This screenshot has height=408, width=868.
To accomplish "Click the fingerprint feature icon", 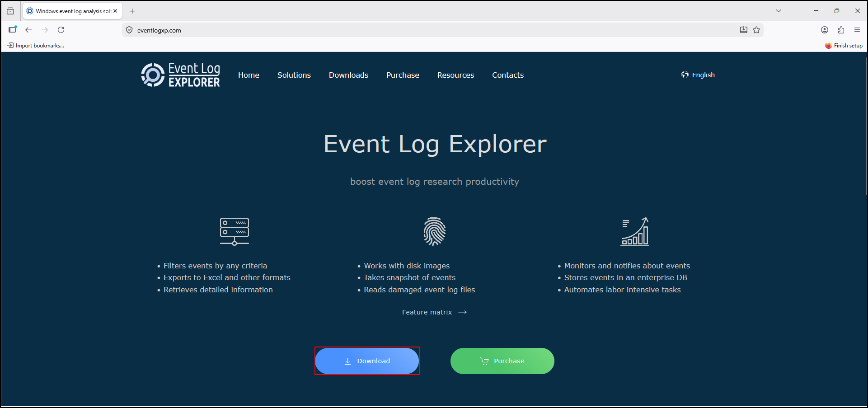I will click(x=435, y=231).
